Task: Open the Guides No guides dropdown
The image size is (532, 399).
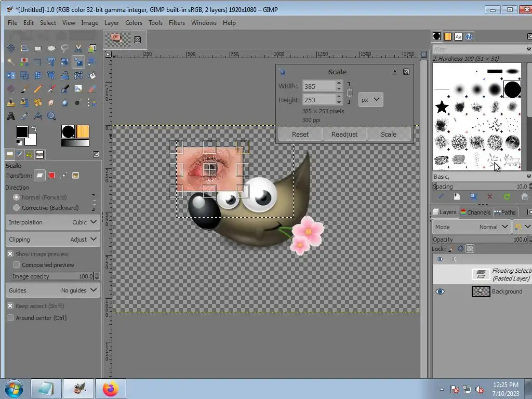Action: point(53,290)
